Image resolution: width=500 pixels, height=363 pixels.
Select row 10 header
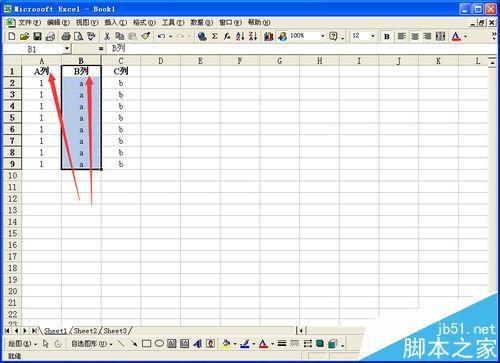pos(12,175)
